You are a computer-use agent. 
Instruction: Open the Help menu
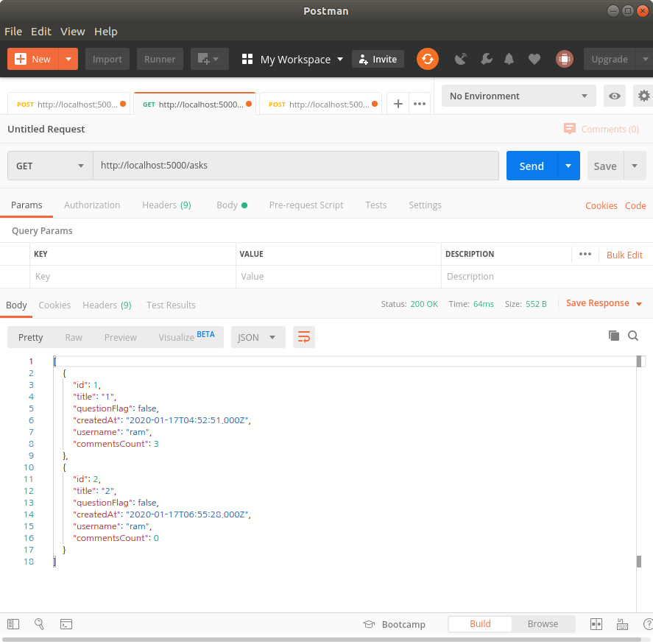pyautogui.click(x=106, y=32)
